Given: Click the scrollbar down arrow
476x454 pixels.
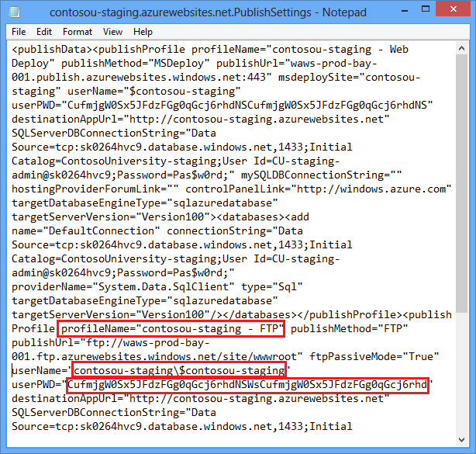Looking at the screenshot, I should coord(462,440).
